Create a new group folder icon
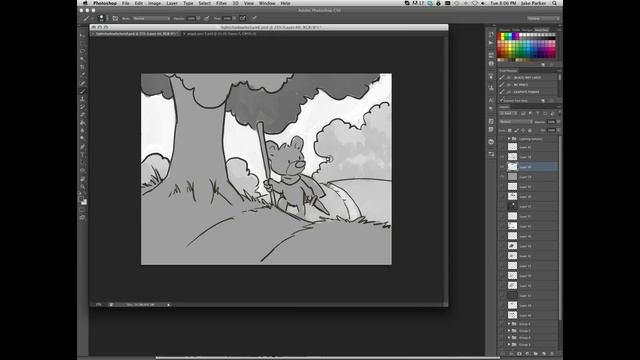Viewport: 640px width, 360px height. tap(536, 353)
